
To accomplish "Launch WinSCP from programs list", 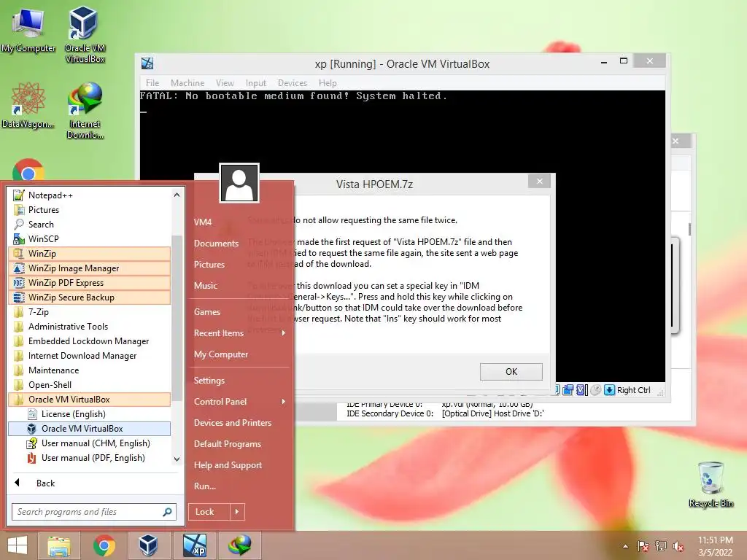I will [x=90, y=239].
